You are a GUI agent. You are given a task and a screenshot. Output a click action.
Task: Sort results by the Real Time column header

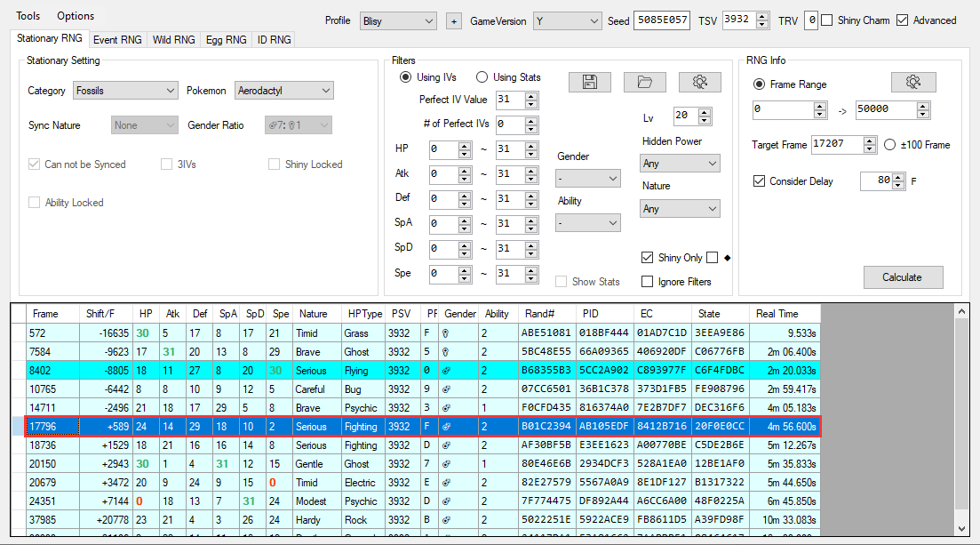pos(785,314)
